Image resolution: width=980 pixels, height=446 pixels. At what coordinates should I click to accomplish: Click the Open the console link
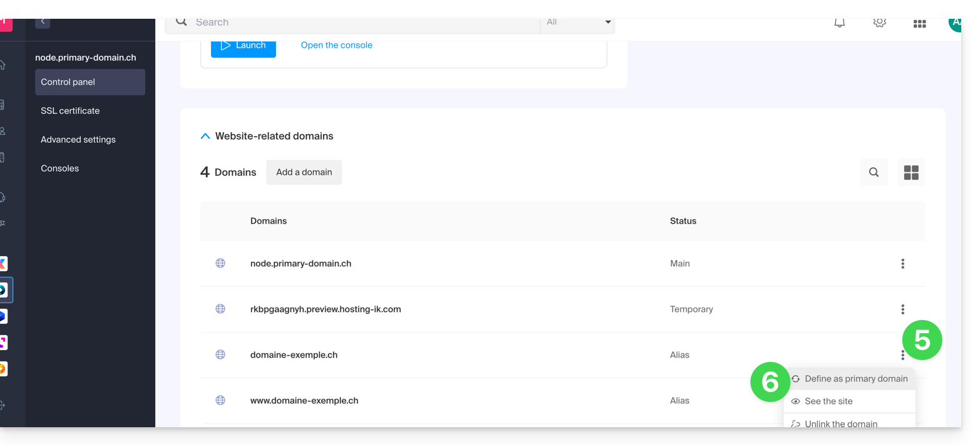point(337,45)
